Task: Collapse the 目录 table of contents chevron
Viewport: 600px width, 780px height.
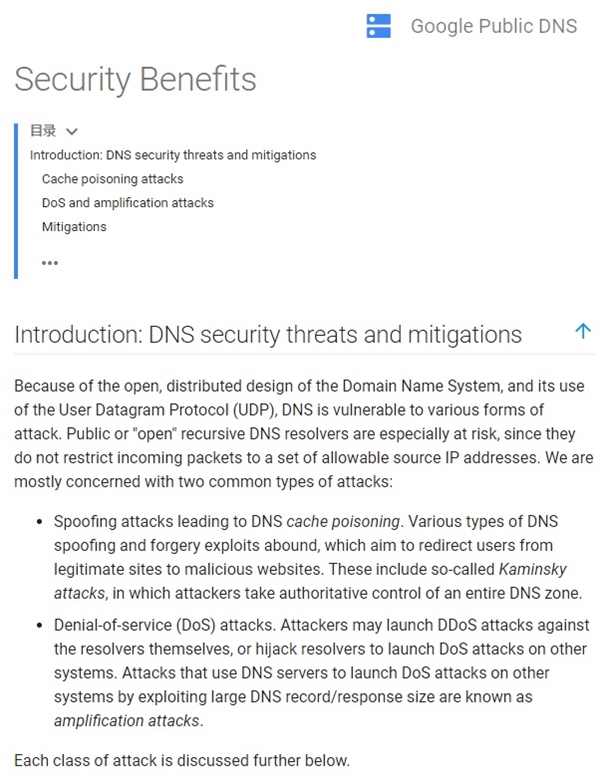Action: tap(71, 131)
